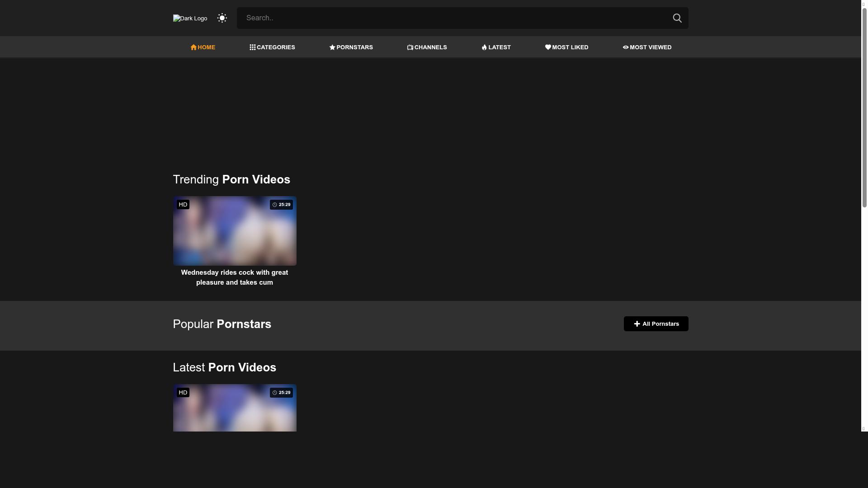Open the trending video title link
The height and width of the screenshot is (488, 868).
[x=234, y=277]
